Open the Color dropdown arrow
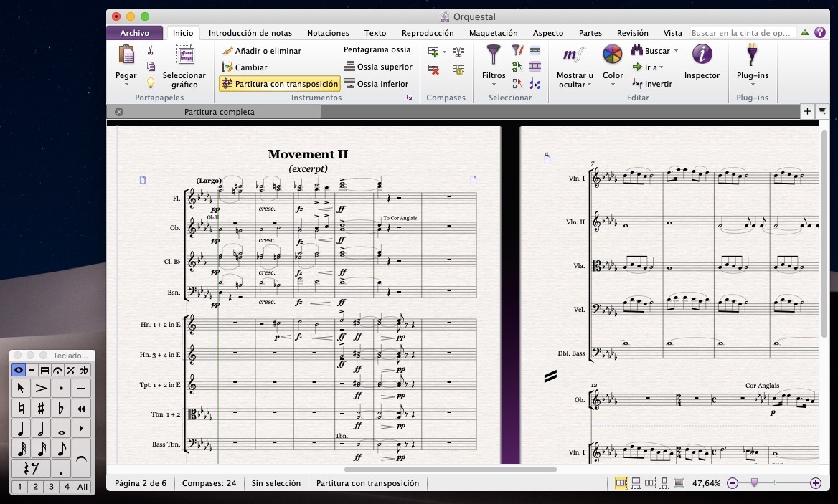 (x=613, y=85)
